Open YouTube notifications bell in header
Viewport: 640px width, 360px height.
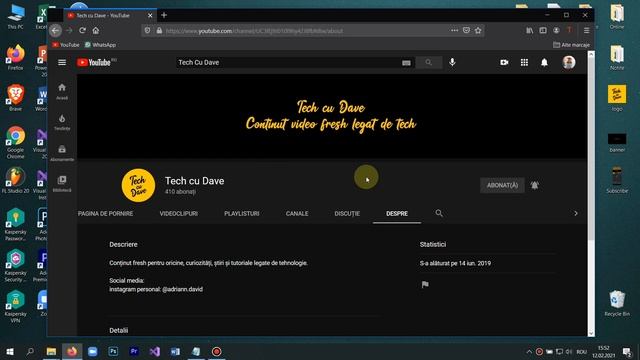pos(544,62)
